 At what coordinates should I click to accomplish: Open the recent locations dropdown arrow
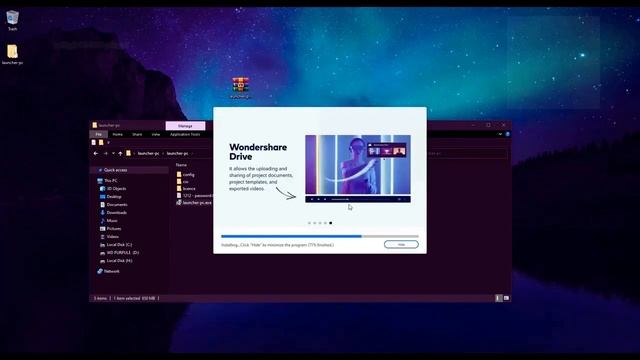(113, 153)
